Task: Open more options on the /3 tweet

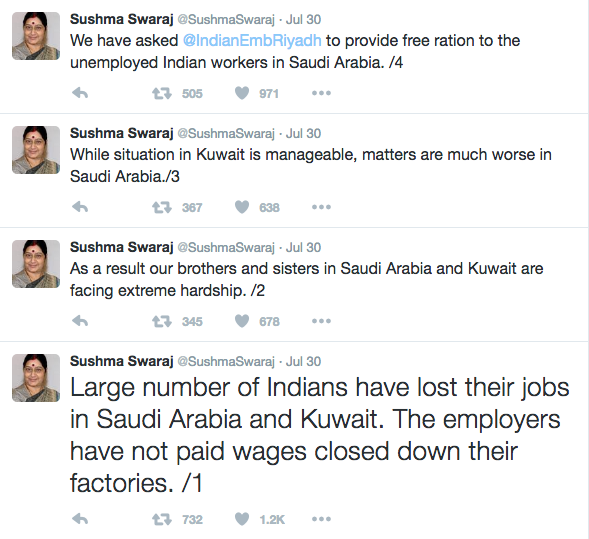Action: point(321,207)
